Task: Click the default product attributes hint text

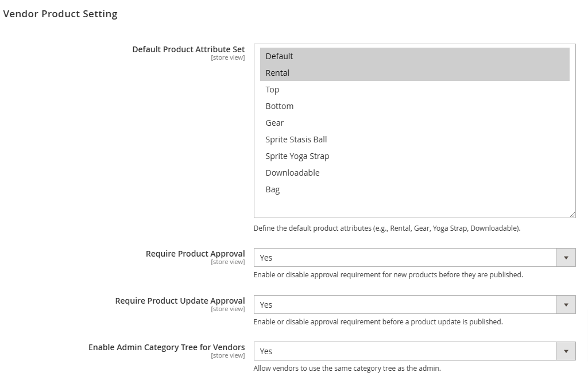Action: pyautogui.click(x=387, y=228)
